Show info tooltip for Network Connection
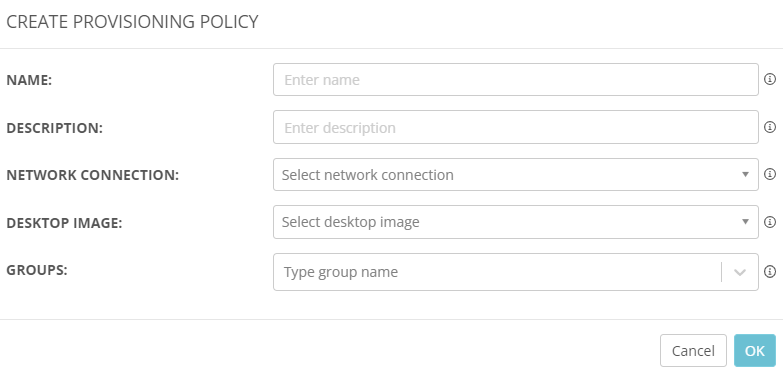The width and height of the screenshot is (783, 373). [770, 174]
